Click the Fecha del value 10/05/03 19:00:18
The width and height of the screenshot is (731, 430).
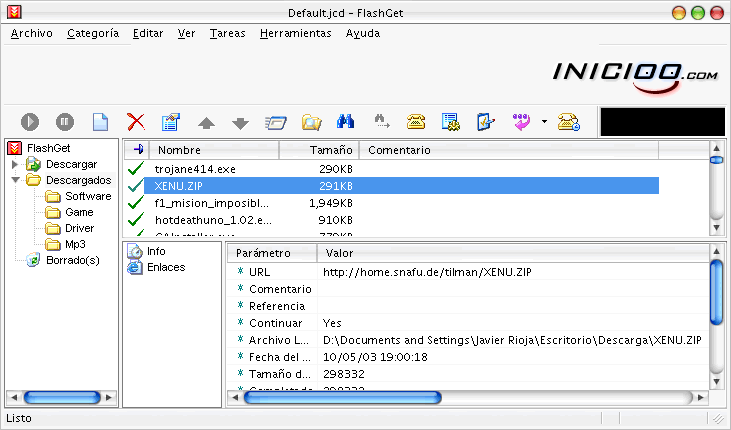375,357
